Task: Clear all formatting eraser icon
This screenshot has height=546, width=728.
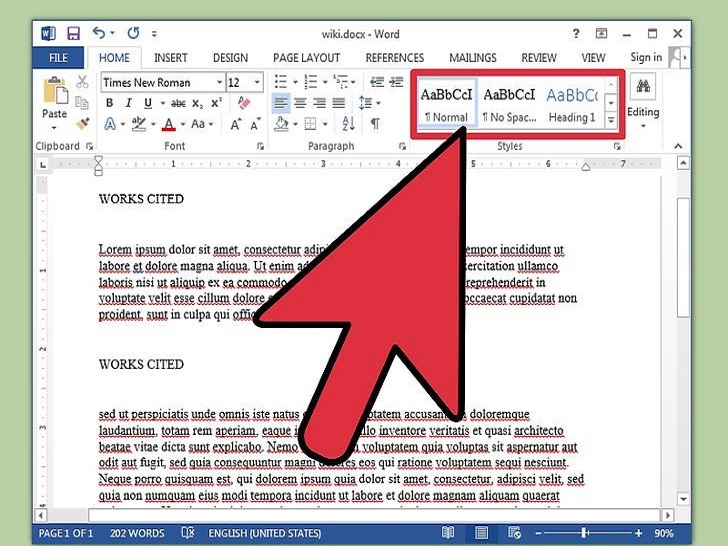Action: point(244,103)
